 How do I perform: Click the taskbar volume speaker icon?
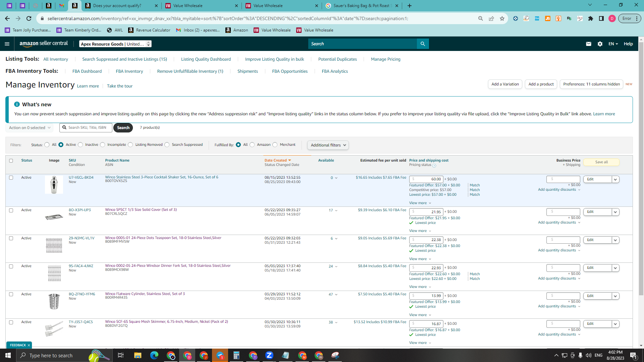[x=589, y=355]
